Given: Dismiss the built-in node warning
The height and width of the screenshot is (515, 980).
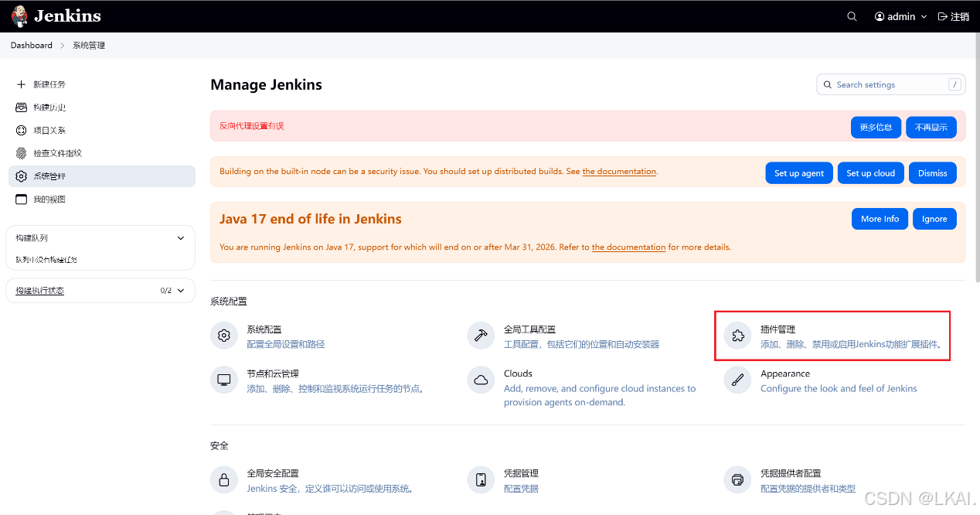Looking at the screenshot, I should tap(933, 173).
